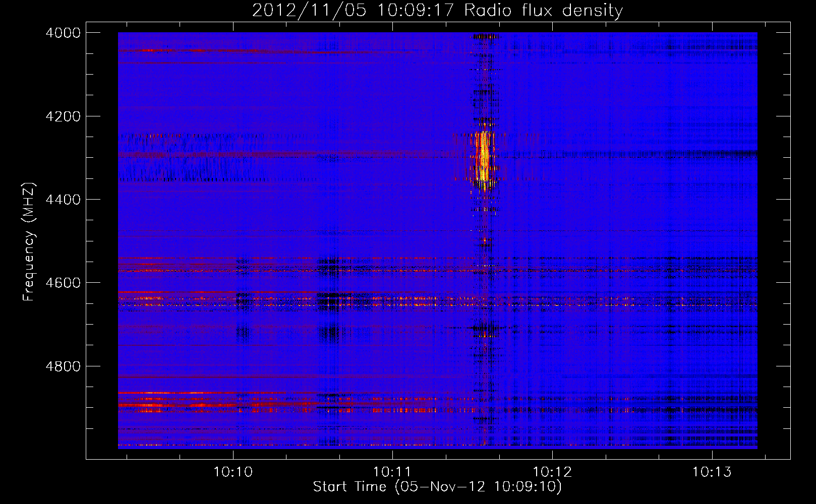Click the 4400 frequency axis label
Image resolution: width=816 pixels, height=504 pixels.
(63, 200)
